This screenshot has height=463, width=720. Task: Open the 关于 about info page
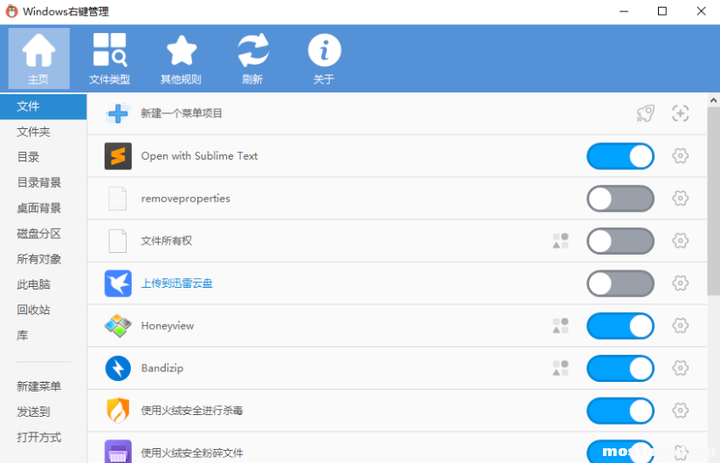pyautogui.click(x=324, y=58)
